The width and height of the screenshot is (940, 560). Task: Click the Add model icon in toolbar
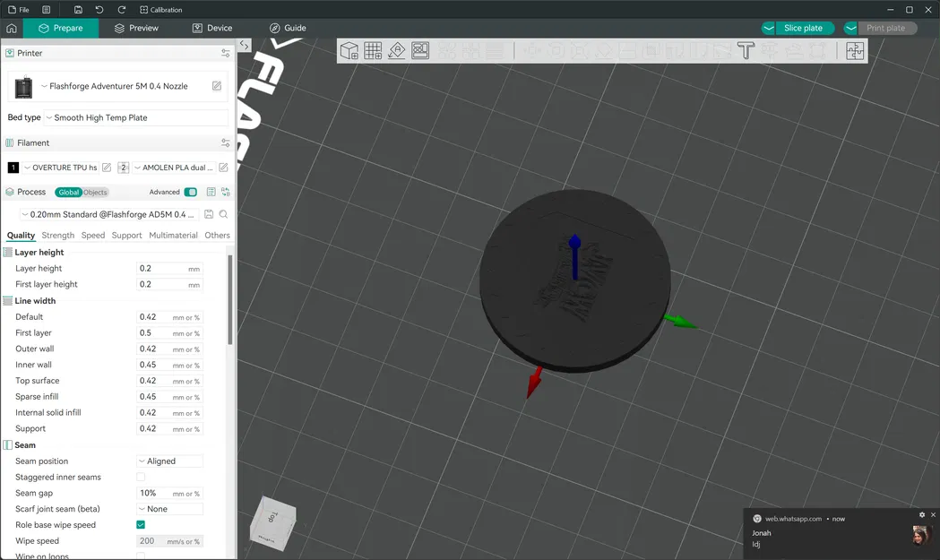click(349, 50)
